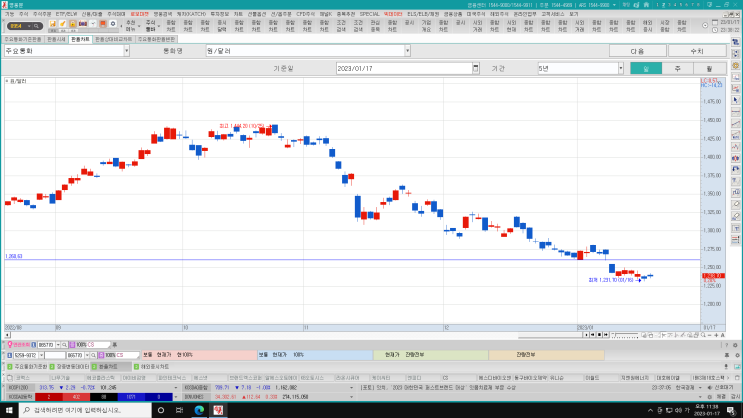The image size is (743, 418).
Task: Click the brush icon in toolbar
Action: 63,24
